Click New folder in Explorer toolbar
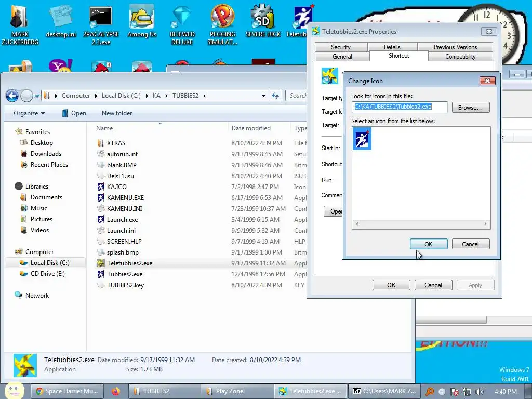 point(117,113)
